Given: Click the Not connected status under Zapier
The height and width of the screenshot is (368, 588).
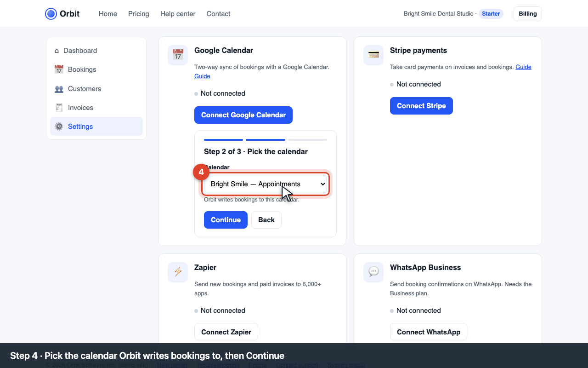Looking at the screenshot, I should [220, 310].
